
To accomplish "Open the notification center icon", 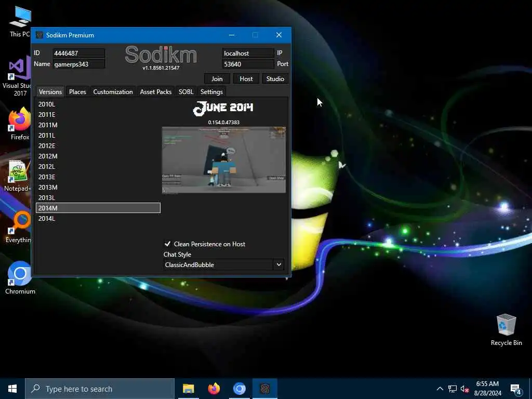I will (x=516, y=389).
